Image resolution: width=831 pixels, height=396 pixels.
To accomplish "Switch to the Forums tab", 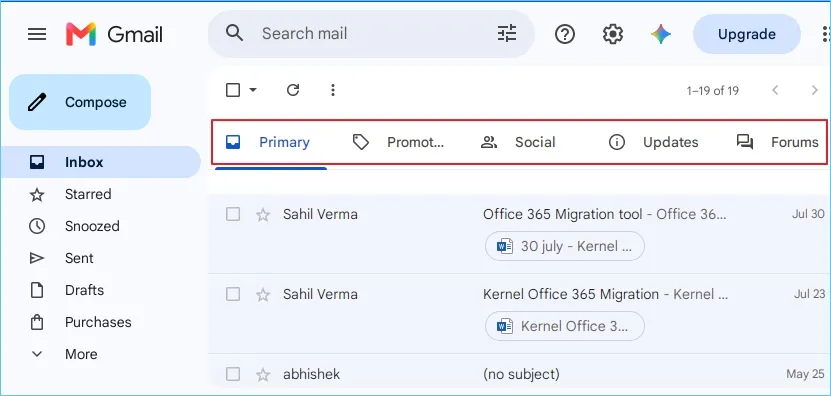I will coord(777,142).
